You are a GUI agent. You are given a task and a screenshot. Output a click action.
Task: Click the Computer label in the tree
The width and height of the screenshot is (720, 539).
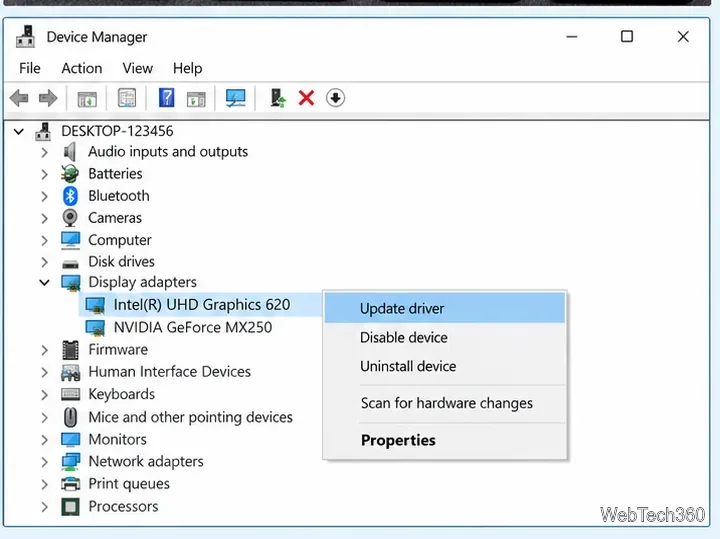point(119,240)
